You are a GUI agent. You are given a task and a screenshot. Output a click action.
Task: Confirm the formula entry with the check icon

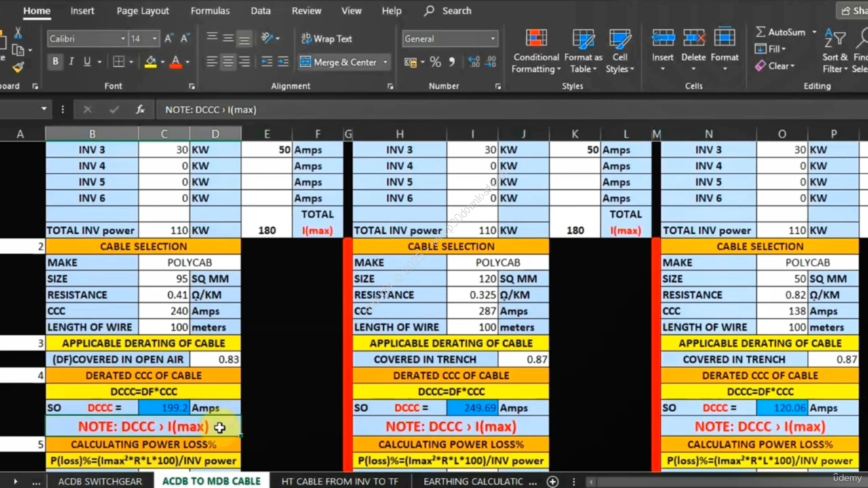click(x=113, y=109)
